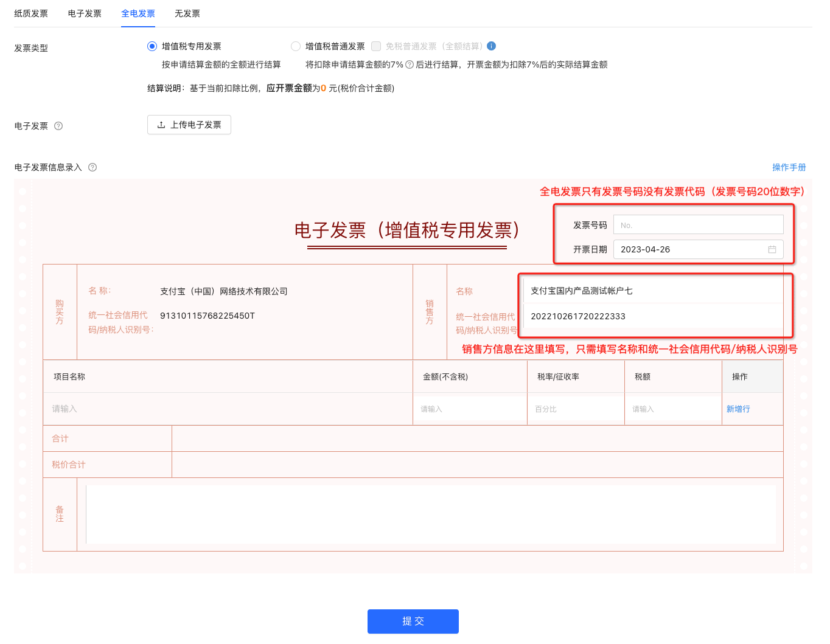Open the 开票日期 date picker field
This screenshot has height=644, width=830.
pyautogui.click(x=699, y=249)
